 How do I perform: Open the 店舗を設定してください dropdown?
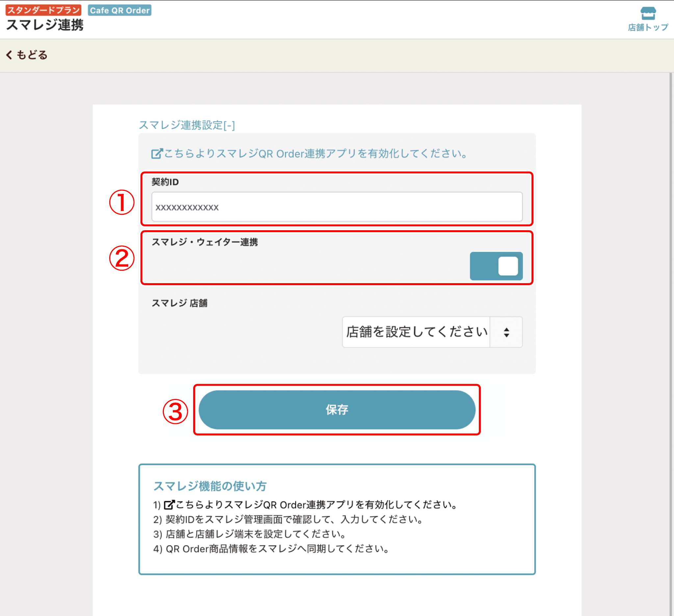pyautogui.click(x=432, y=332)
